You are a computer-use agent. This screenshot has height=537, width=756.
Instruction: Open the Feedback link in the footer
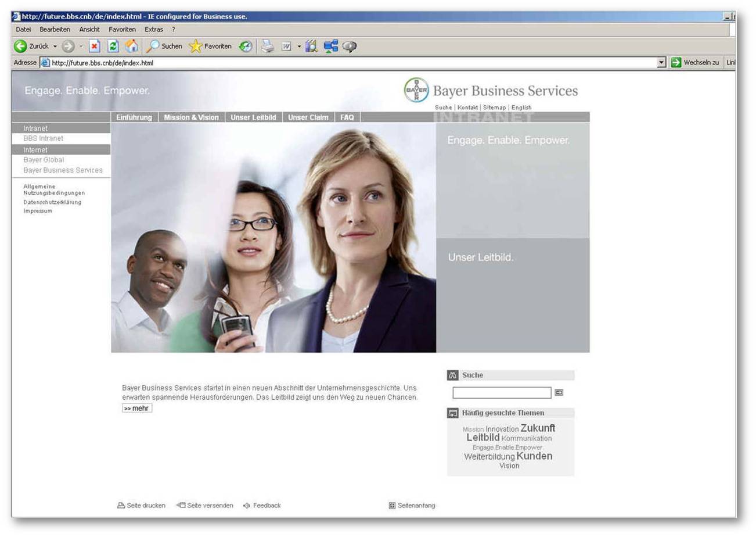point(262,506)
